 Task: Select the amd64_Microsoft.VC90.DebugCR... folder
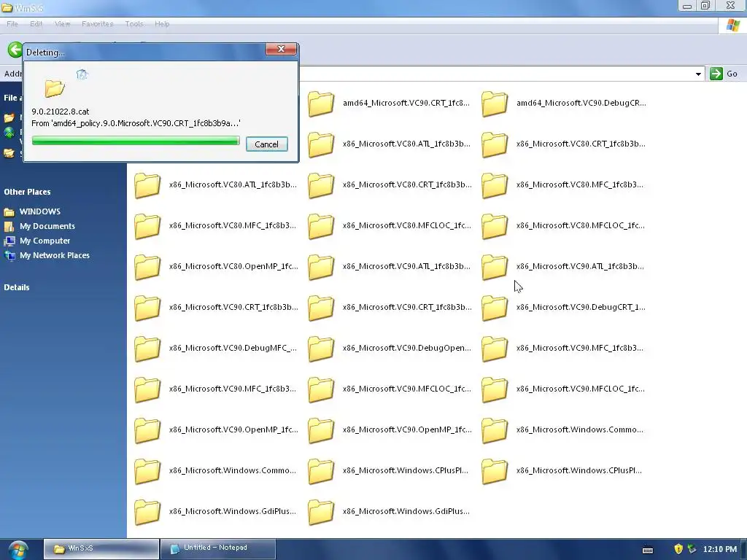coord(564,104)
